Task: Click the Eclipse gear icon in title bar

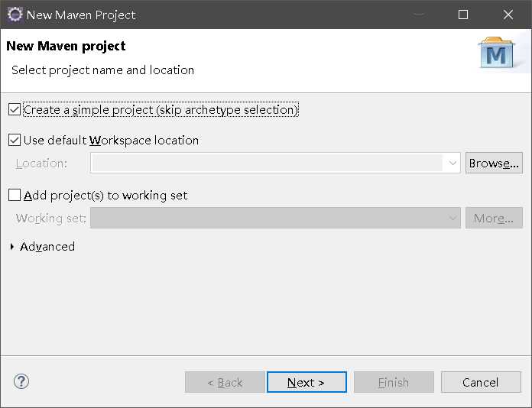Action: [x=15, y=15]
